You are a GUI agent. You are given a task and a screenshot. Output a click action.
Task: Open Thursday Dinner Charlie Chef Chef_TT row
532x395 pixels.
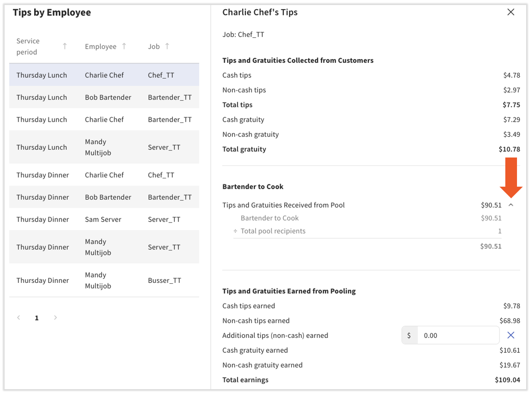pyautogui.click(x=104, y=175)
